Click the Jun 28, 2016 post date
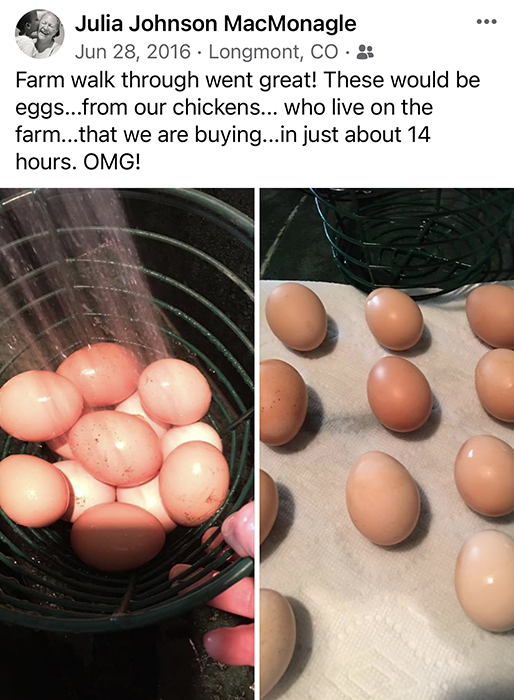The height and width of the screenshot is (700, 514). pyautogui.click(x=133, y=52)
